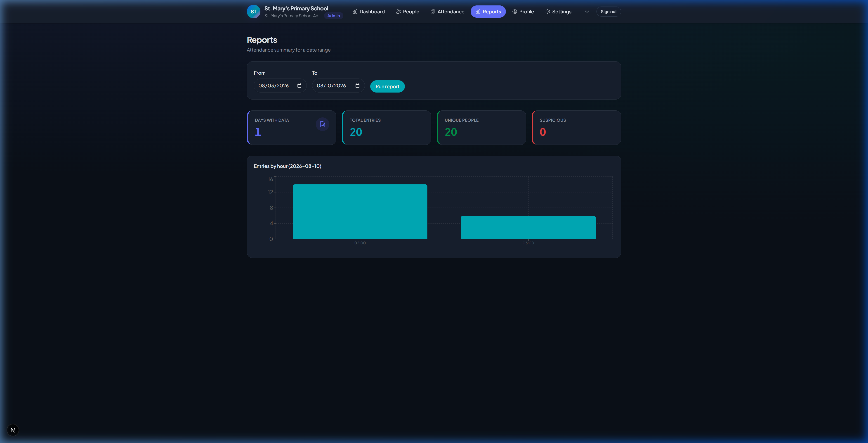Run the attendance report

[x=387, y=86]
